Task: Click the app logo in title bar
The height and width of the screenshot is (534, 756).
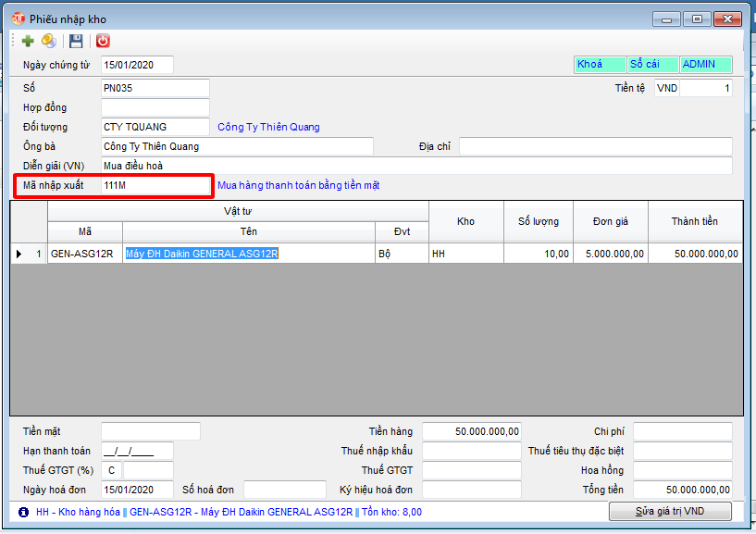Action: 18,19
